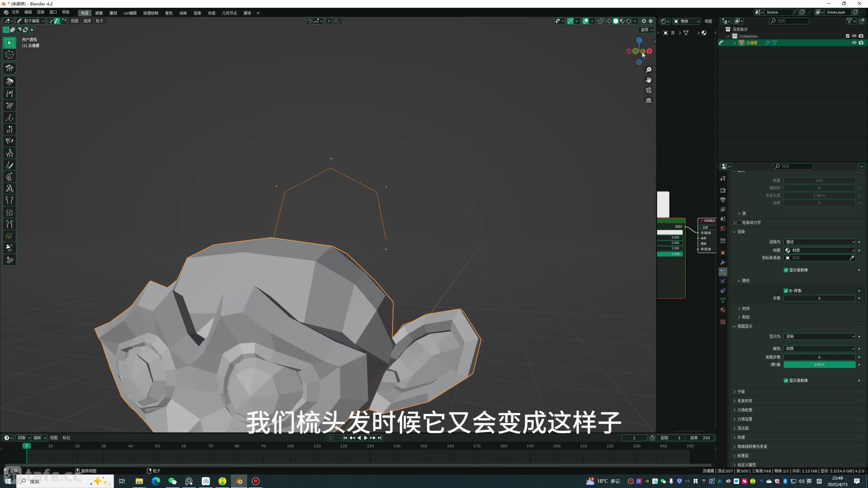The height and width of the screenshot is (488, 868).
Task: Enable the 毛发动力学 checkbox
Action: point(739,223)
